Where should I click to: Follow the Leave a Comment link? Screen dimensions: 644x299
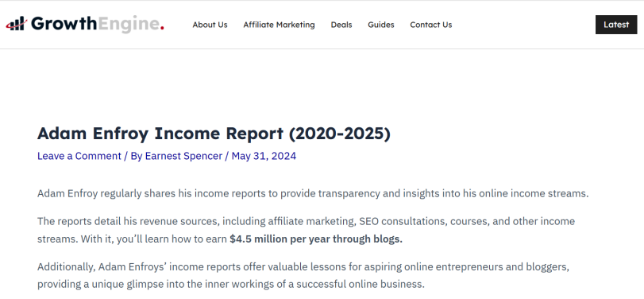(79, 157)
